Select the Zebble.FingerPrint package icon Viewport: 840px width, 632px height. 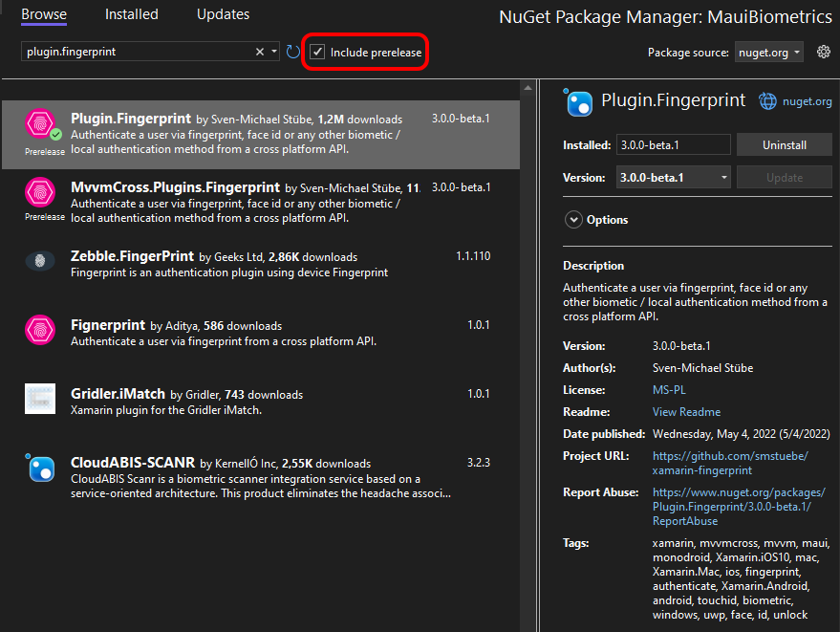tap(40, 261)
